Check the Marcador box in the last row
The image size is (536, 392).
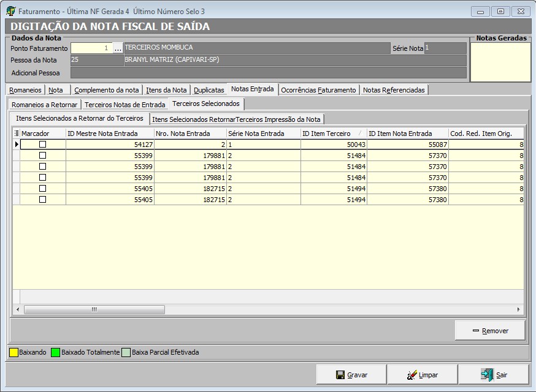tap(42, 200)
